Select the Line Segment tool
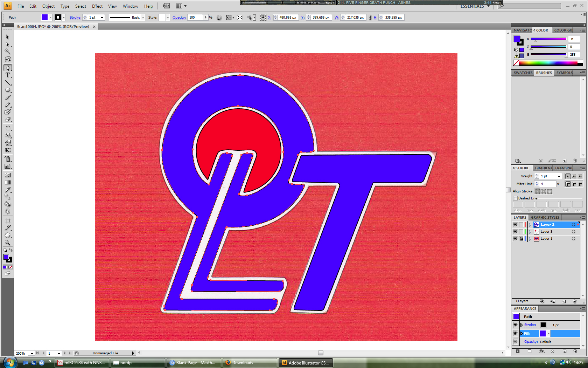The width and height of the screenshot is (588, 368). 7,83
